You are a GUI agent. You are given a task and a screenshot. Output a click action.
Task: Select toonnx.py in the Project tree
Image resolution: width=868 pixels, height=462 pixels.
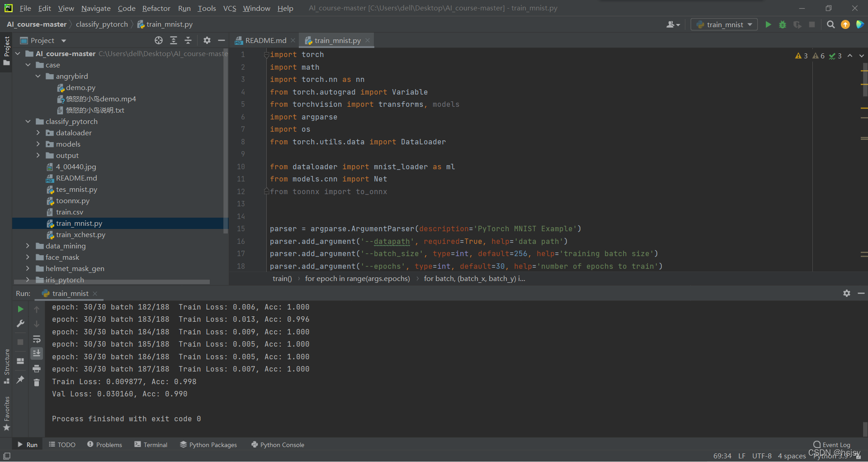tap(72, 200)
